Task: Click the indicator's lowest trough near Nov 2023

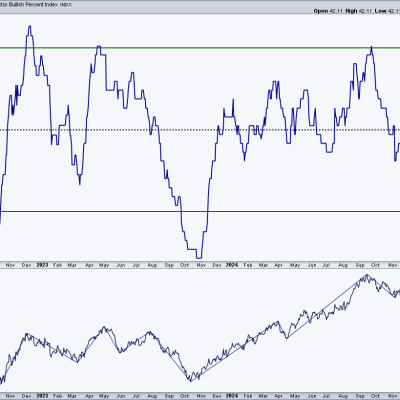Action: pos(199,257)
